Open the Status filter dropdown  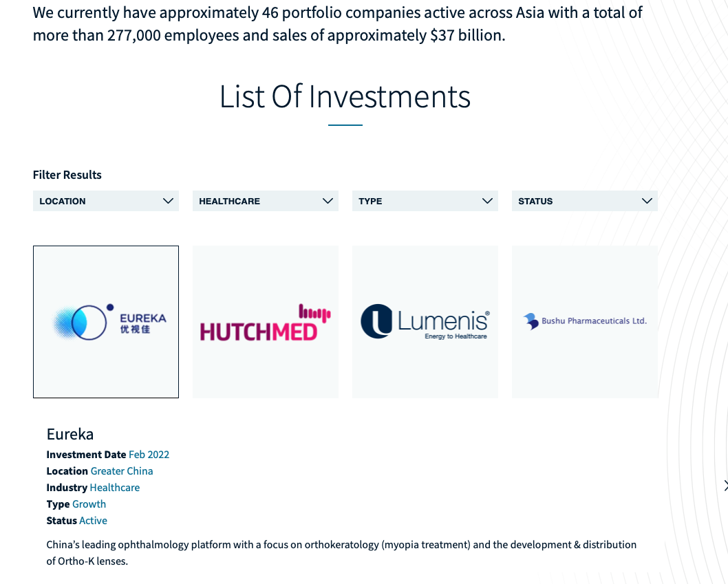585,201
